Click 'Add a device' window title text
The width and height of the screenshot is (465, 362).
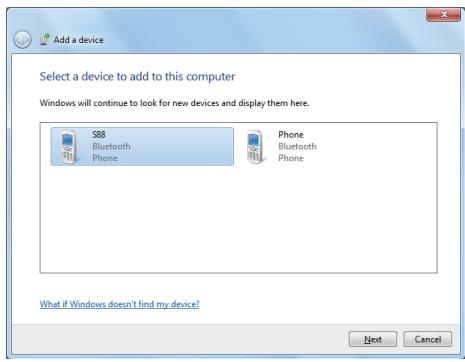[79, 40]
